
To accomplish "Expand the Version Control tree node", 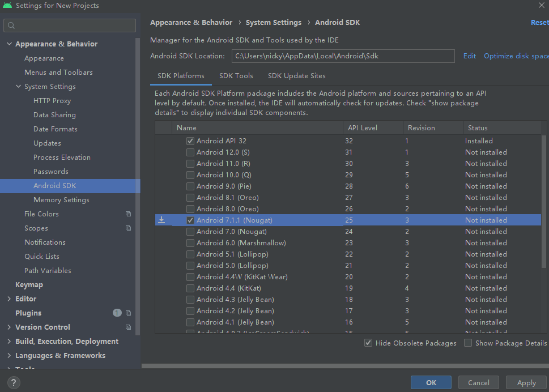I will [9, 327].
